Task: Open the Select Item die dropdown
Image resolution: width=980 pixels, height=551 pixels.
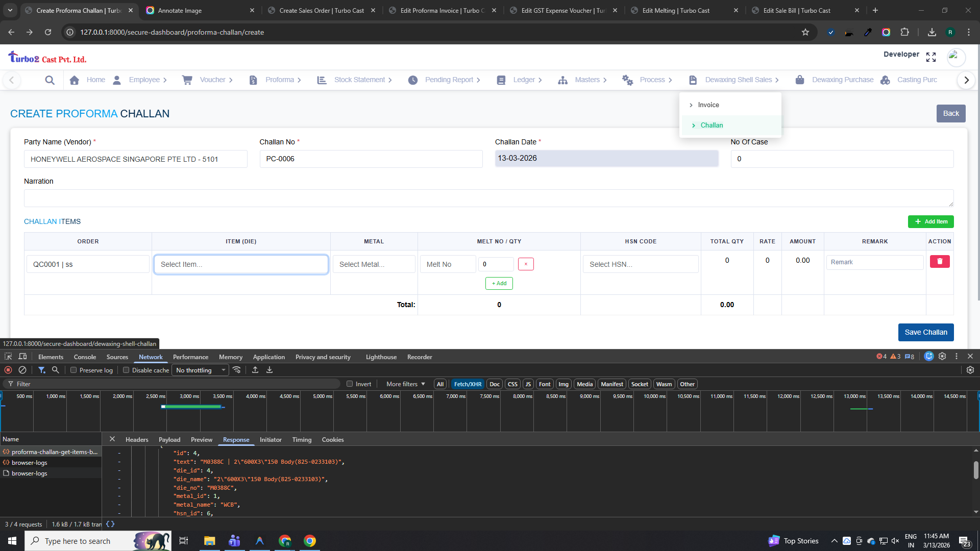Action: click(241, 264)
